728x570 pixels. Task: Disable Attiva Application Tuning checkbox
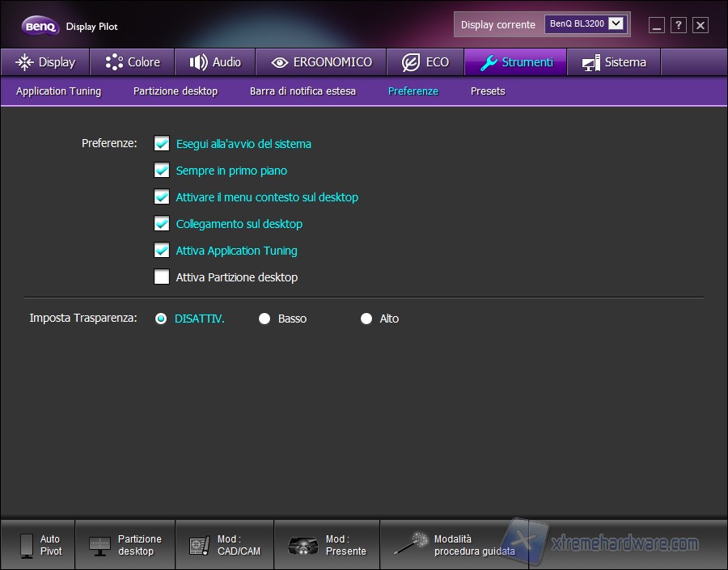[162, 251]
